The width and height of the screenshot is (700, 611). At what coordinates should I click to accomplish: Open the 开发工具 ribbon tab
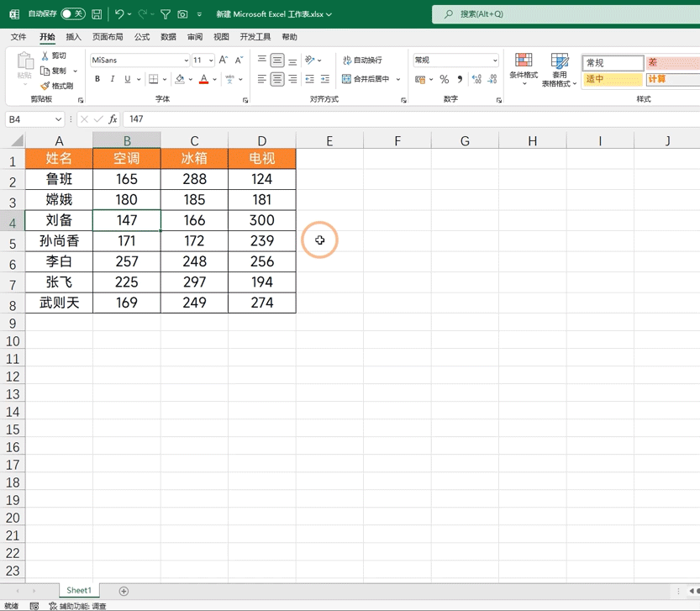tap(255, 37)
